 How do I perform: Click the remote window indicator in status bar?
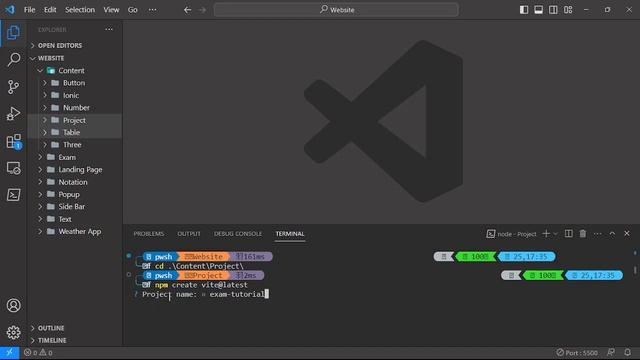(9, 353)
